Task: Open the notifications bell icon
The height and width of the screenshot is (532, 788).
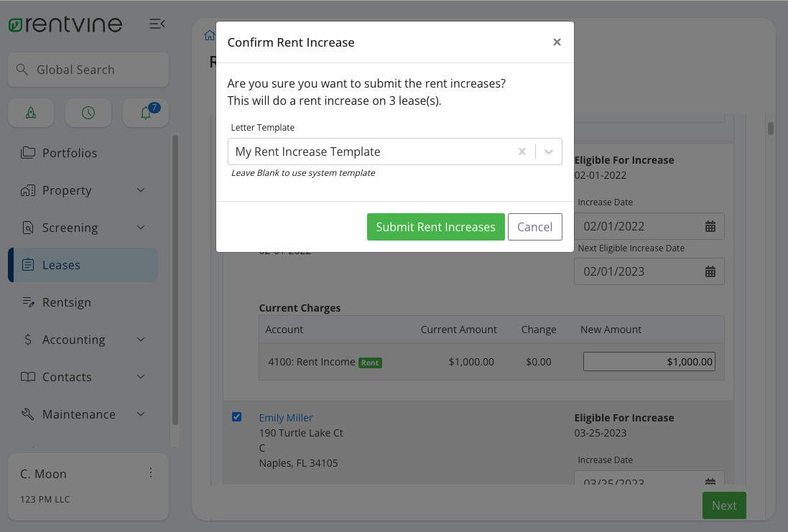Action: [x=146, y=113]
